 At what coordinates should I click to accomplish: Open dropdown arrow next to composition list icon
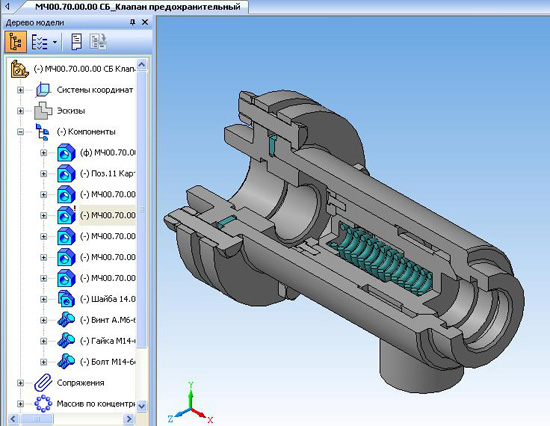[x=55, y=42]
